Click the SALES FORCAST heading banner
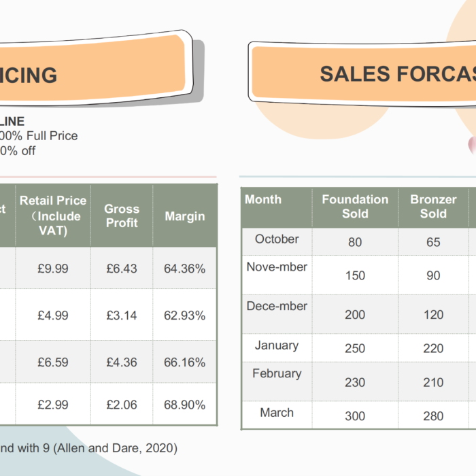476x476 pixels. 362,73
